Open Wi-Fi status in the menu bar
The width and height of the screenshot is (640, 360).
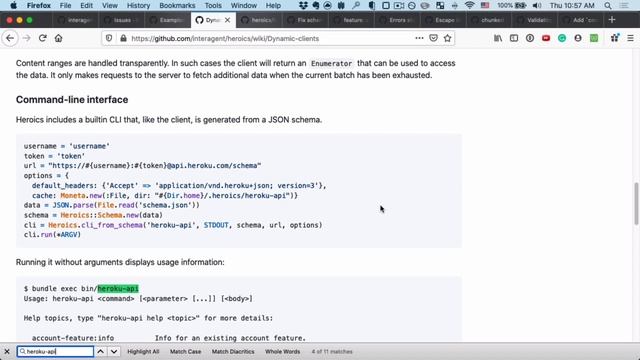[x=470, y=5]
